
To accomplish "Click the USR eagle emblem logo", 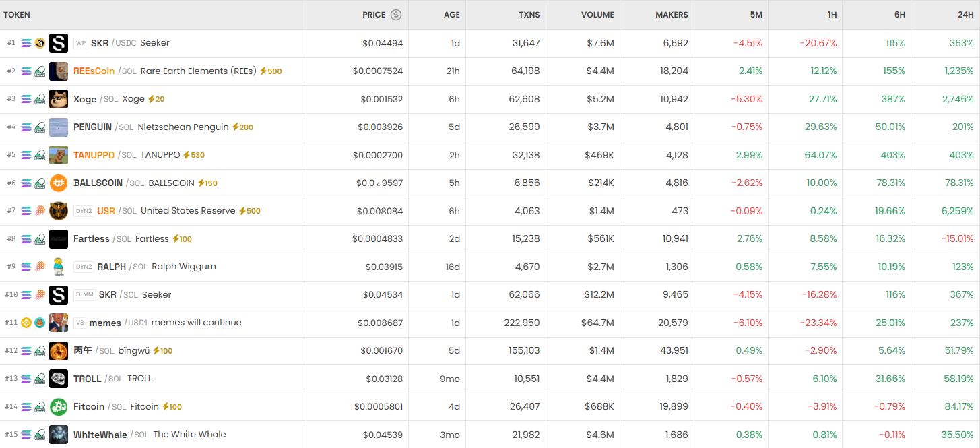I will pos(59,211).
